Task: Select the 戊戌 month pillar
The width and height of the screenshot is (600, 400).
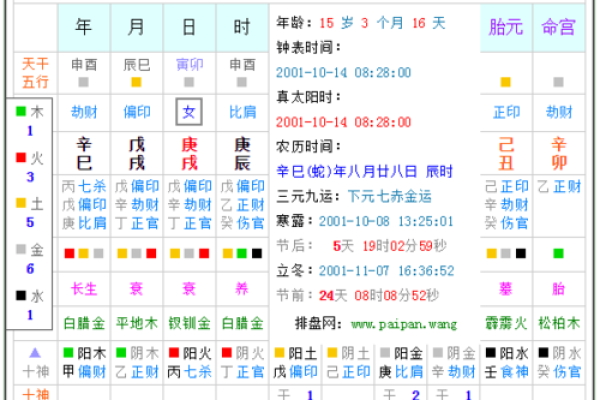Action: (x=136, y=153)
